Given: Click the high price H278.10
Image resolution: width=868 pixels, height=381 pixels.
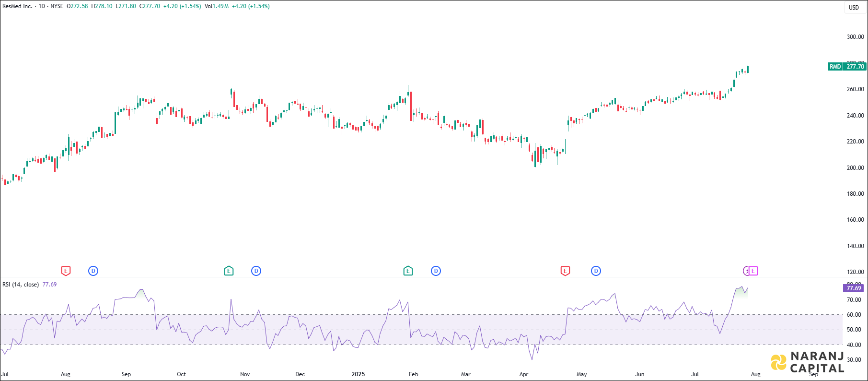Looking at the screenshot, I should 102,6.
